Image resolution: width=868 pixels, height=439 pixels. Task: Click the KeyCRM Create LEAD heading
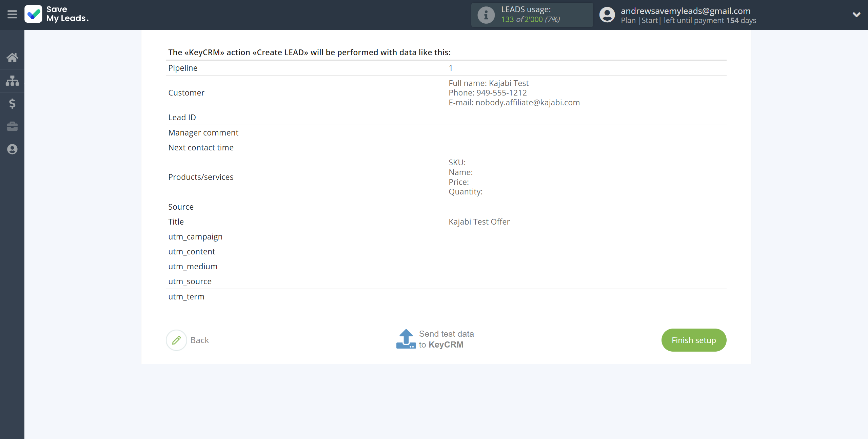click(x=309, y=52)
